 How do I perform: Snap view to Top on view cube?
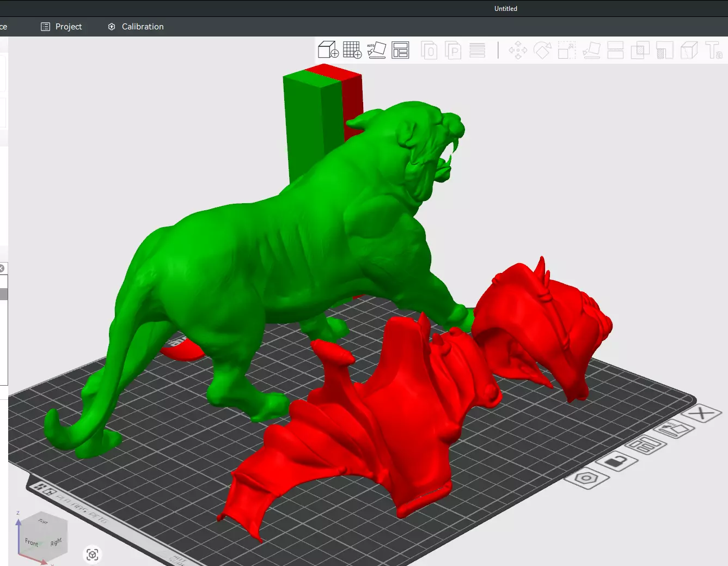[x=42, y=521]
